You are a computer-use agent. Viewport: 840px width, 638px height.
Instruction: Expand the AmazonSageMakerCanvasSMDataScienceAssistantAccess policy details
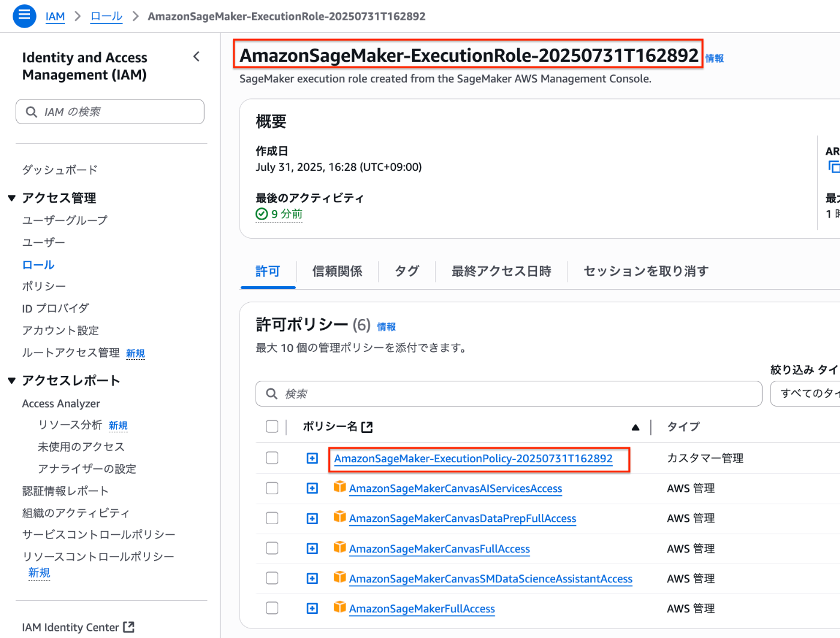312,578
